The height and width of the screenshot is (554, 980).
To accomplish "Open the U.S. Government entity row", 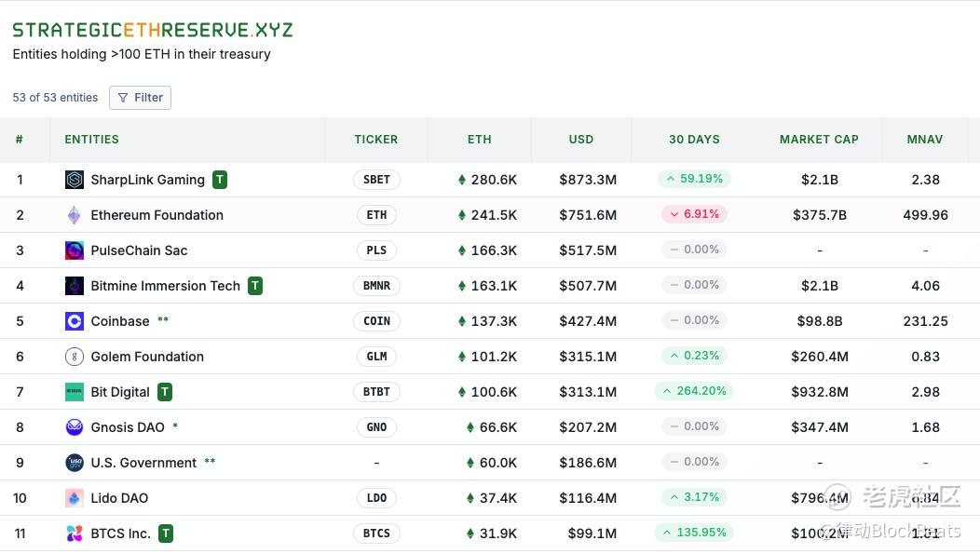I will point(143,463).
